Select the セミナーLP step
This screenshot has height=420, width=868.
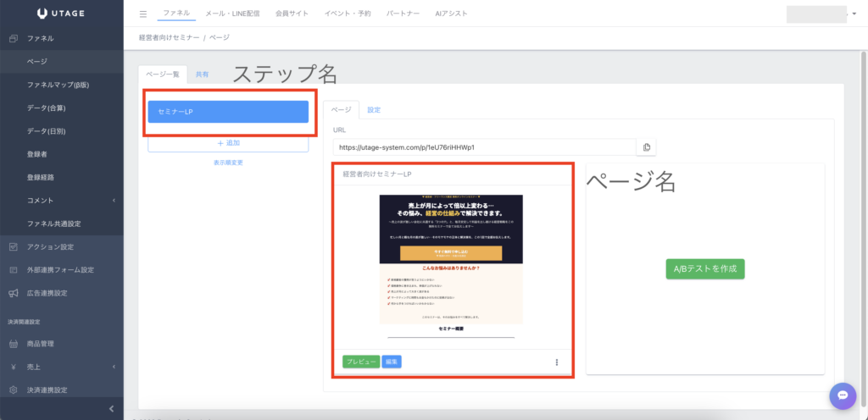pyautogui.click(x=228, y=112)
